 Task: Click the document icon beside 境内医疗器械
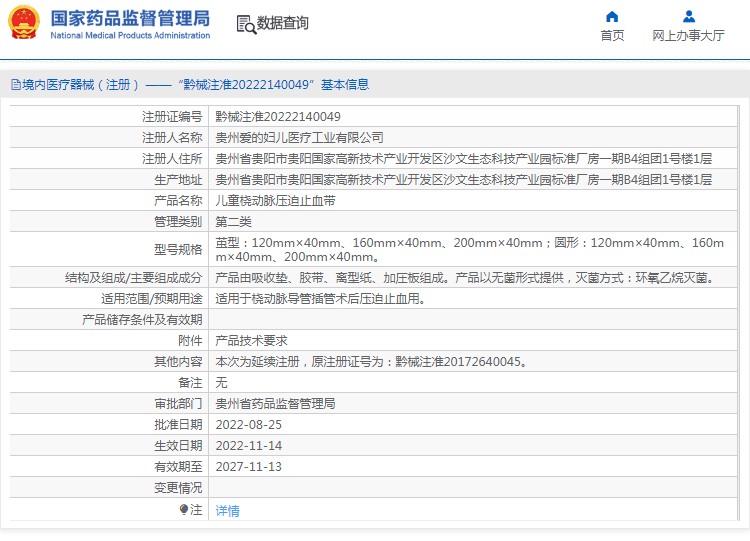coord(15,85)
